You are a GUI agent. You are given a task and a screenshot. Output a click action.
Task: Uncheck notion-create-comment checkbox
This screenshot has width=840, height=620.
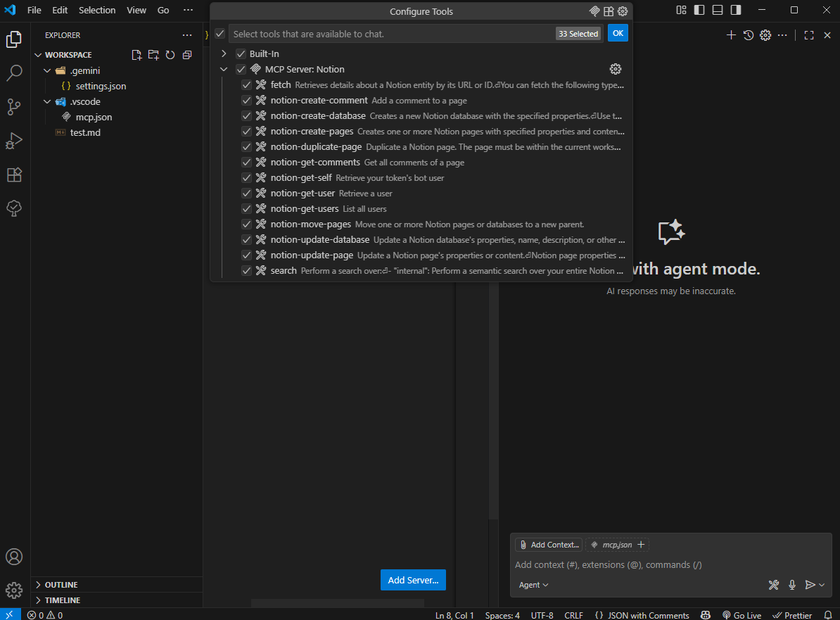[246, 100]
